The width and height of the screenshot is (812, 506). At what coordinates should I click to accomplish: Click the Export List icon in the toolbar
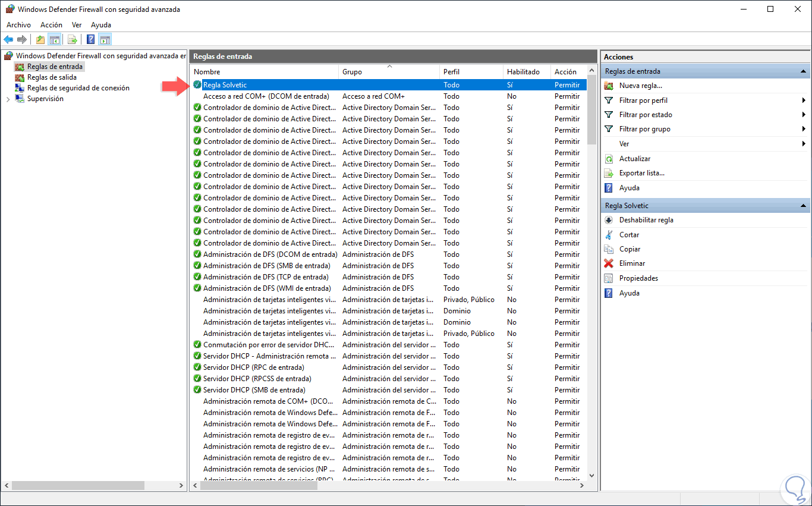click(x=73, y=40)
